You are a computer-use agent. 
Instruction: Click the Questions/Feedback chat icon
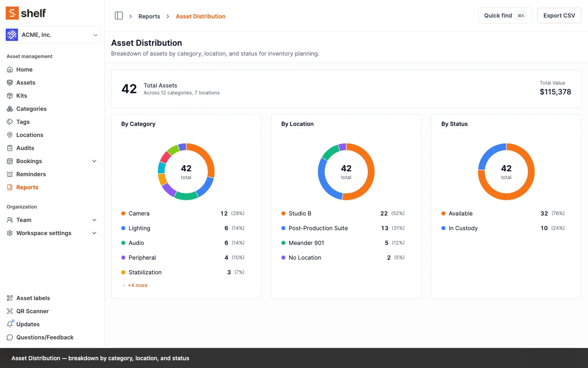tap(10, 337)
